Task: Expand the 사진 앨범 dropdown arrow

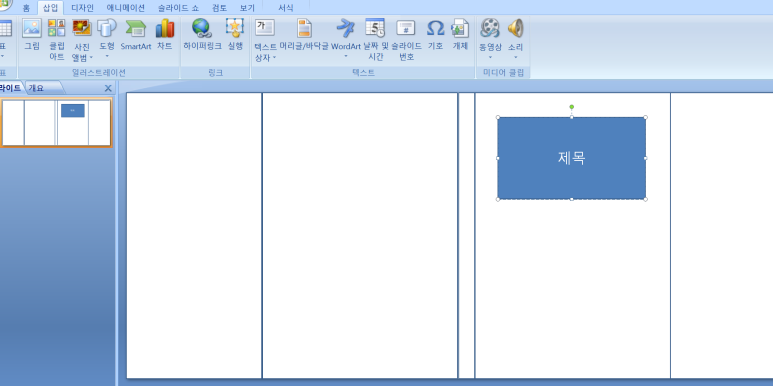Action: point(91,58)
